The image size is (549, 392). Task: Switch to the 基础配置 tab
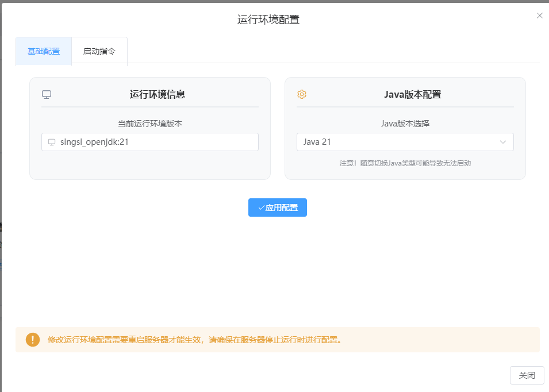pos(44,51)
